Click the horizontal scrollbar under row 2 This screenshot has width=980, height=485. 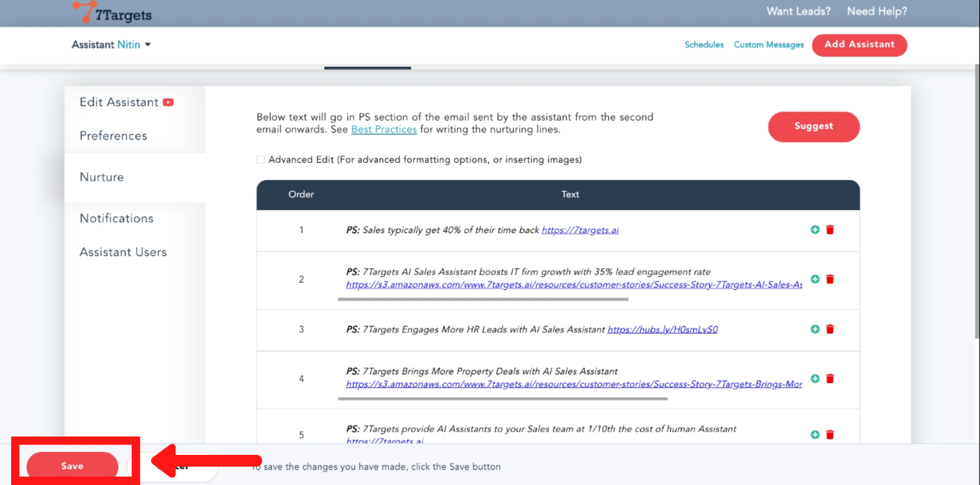click(x=482, y=299)
